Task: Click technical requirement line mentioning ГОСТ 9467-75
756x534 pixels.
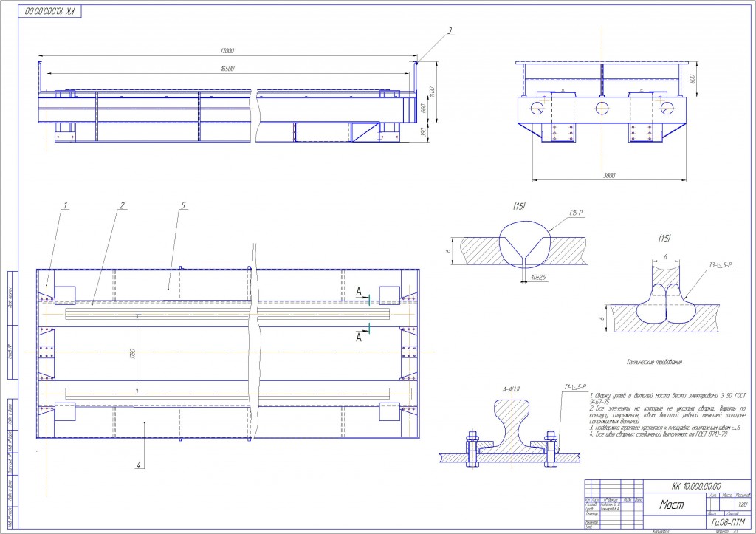Action: click(667, 398)
